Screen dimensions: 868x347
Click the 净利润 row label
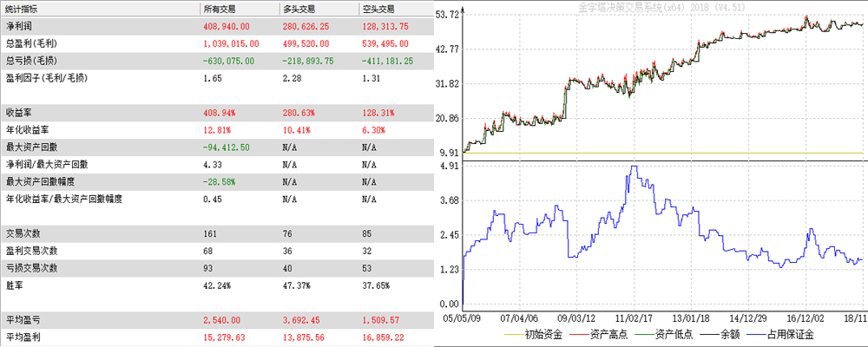point(19,26)
